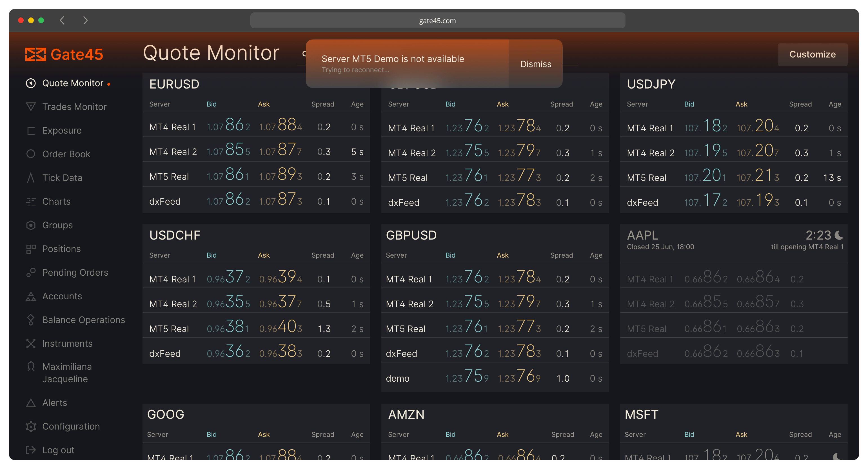Click the Charts sidebar icon

tap(31, 202)
